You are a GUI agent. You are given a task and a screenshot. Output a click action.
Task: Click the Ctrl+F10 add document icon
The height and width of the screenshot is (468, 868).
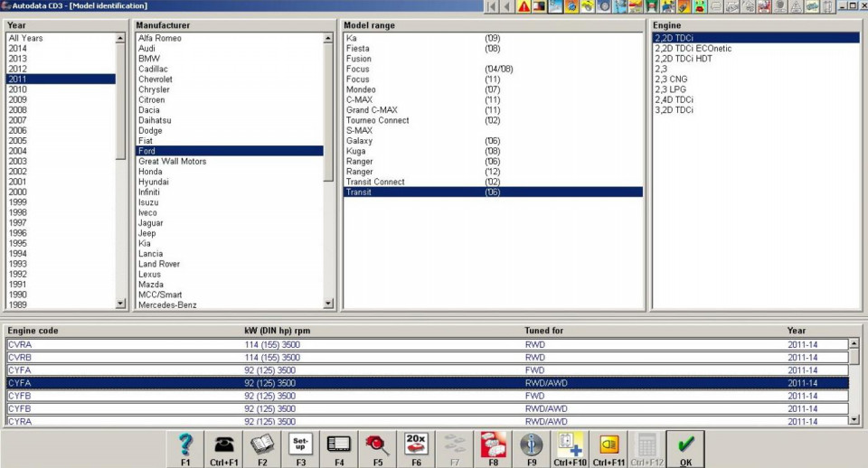click(x=571, y=449)
